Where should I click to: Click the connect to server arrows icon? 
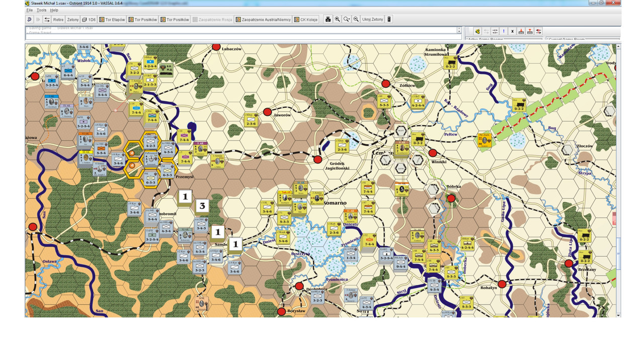(x=47, y=19)
